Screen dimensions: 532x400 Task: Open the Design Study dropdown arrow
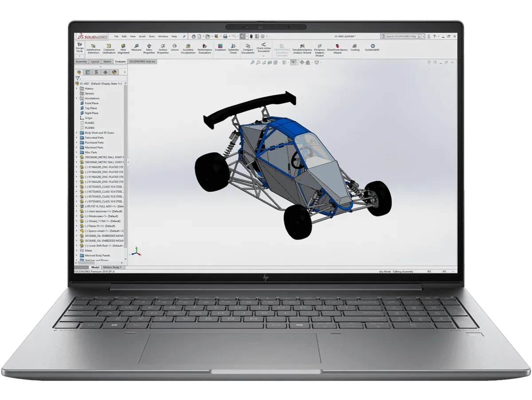click(79, 56)
